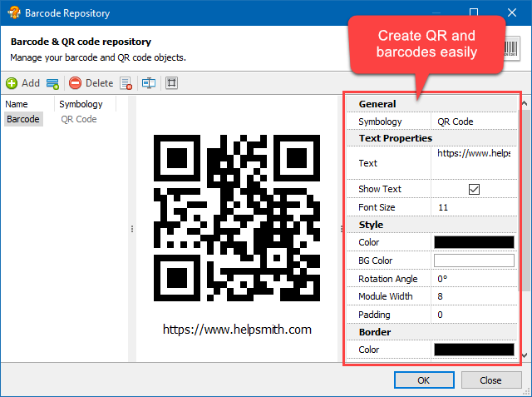
Task: Click the delete all barcodes list icon
Action: (x=126, y=83)
